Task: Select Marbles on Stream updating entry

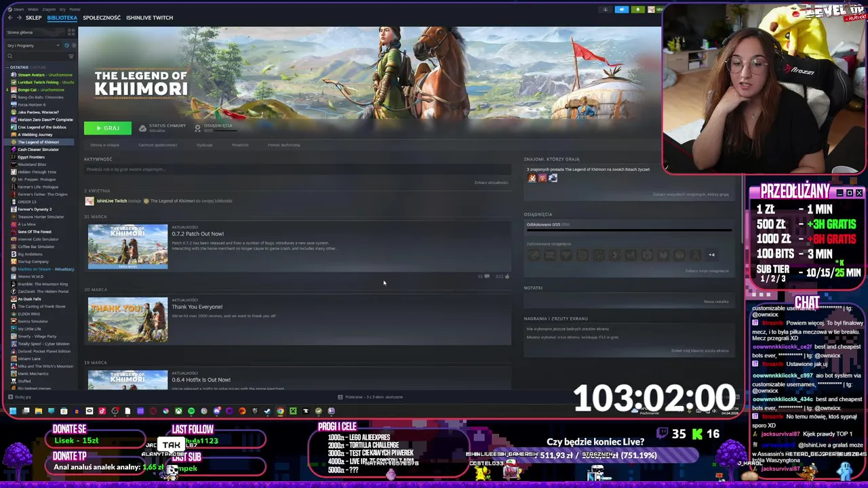Action: pos(41,269)
